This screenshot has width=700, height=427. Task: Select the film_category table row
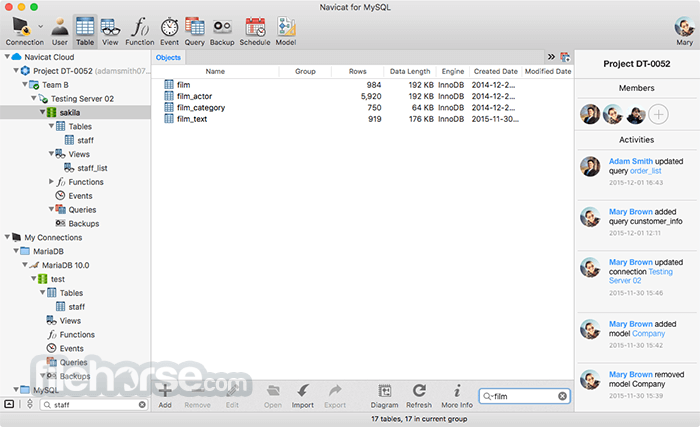[x=362, y=108]
